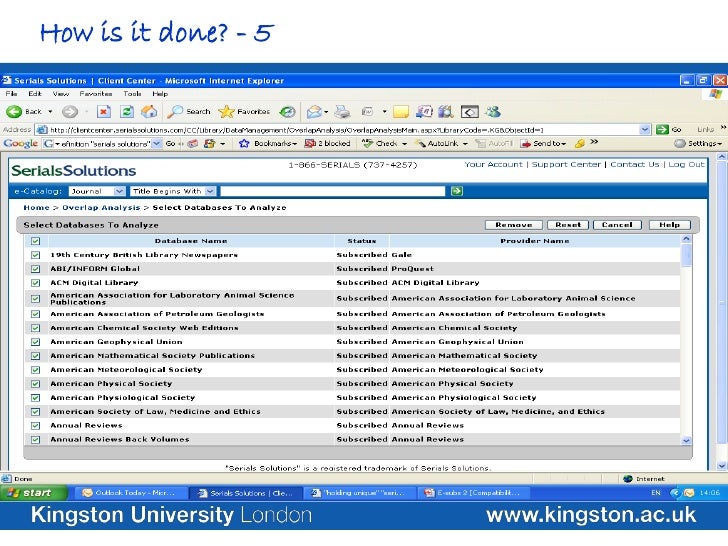This screenshot has width=728, height=546.
Task: Open Favorites star icon
Action: tap(226, 111)
